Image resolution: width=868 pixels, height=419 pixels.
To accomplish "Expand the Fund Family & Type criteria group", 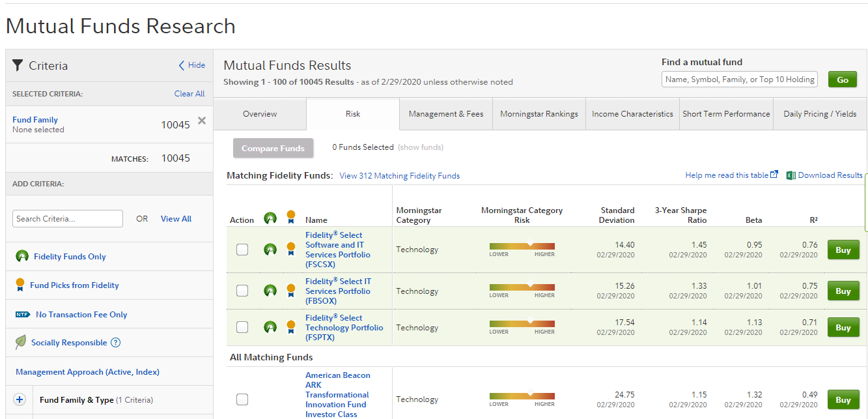I will pos(20,399).
